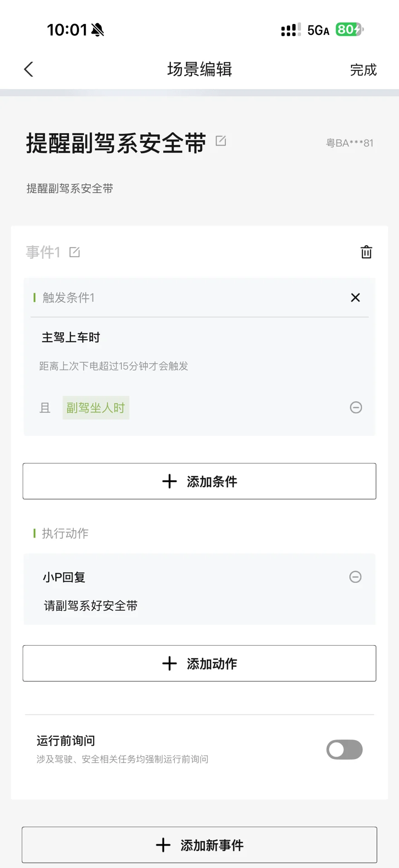Toggle 运行前询问 switch
This screenshot has height=868, width=399.
pos(344,750)
